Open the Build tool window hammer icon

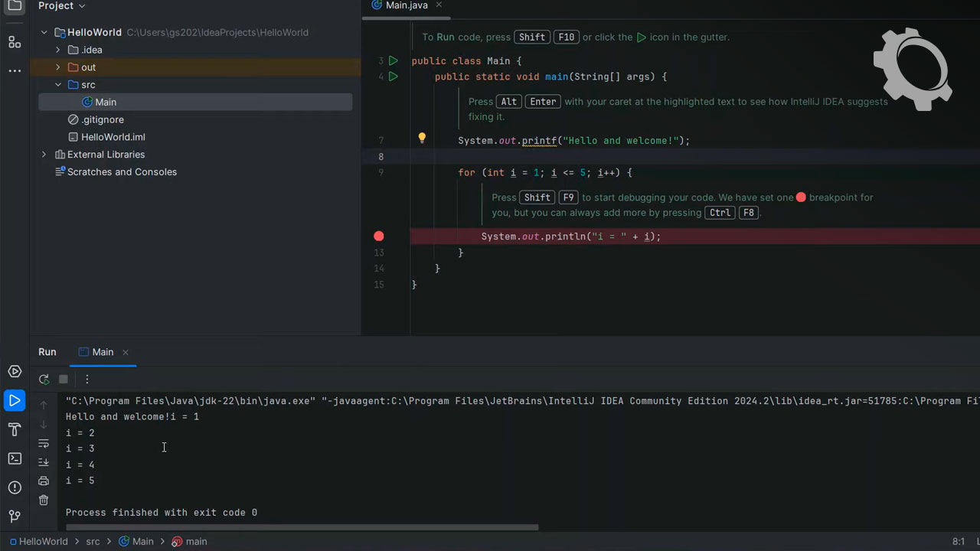click(15, 429)
